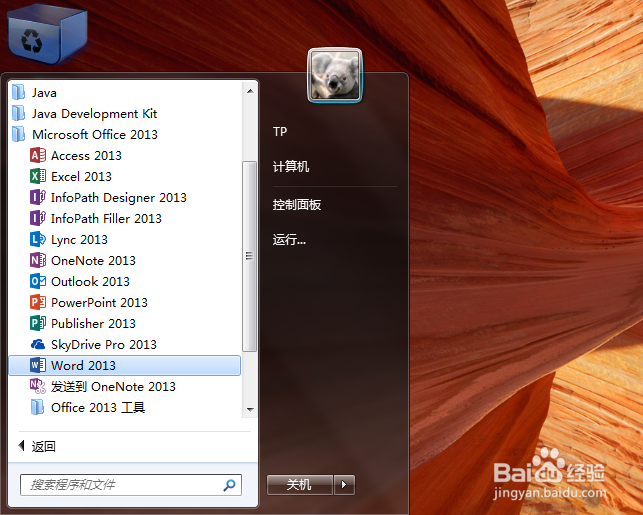Select the highlighted Word 2013 entry
Image resolution: width=643 pixels, height=515 pixels.
click(x=125, y=365)
